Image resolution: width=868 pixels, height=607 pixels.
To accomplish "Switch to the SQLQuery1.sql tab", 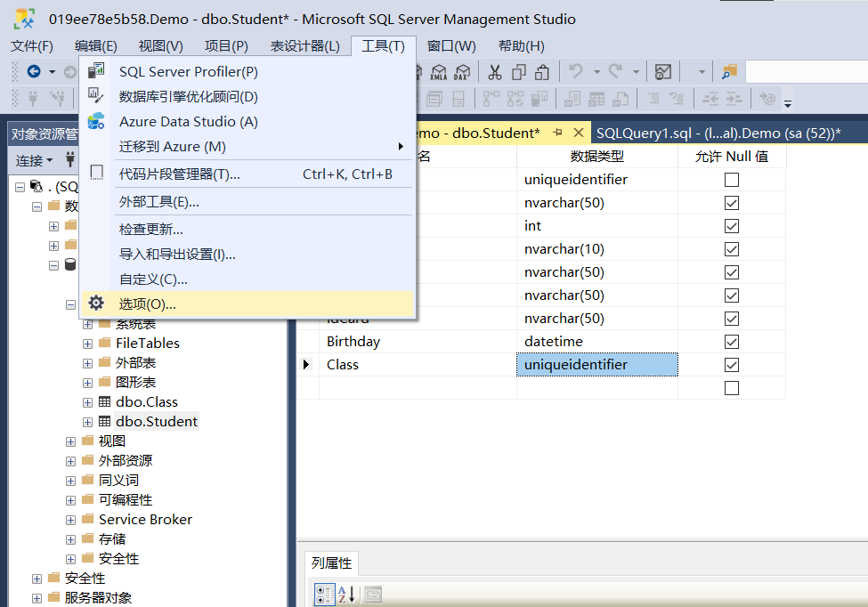I will [x=718, y=134].
